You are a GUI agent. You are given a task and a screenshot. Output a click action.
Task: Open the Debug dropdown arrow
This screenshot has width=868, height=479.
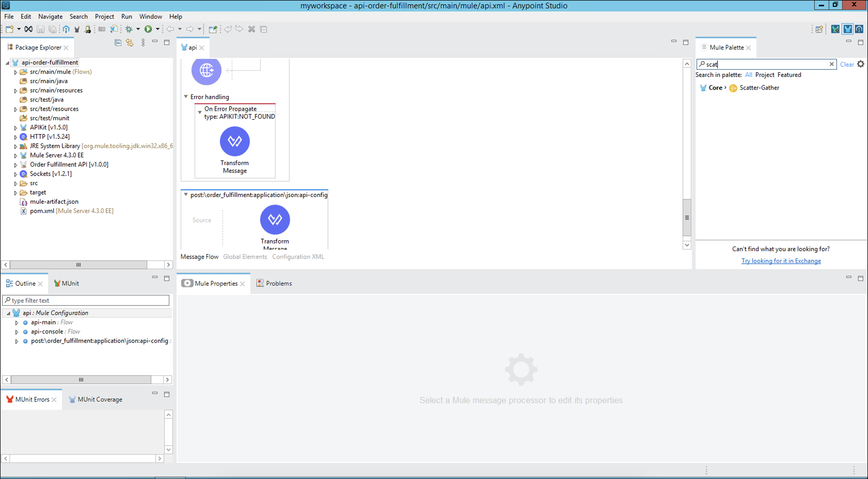[138, 29]
